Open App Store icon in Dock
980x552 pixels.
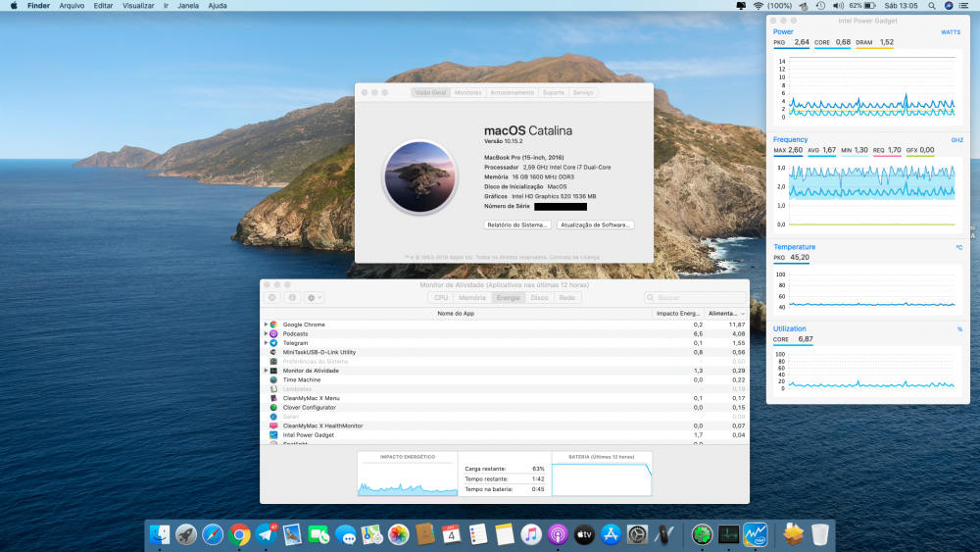[611, 534]
